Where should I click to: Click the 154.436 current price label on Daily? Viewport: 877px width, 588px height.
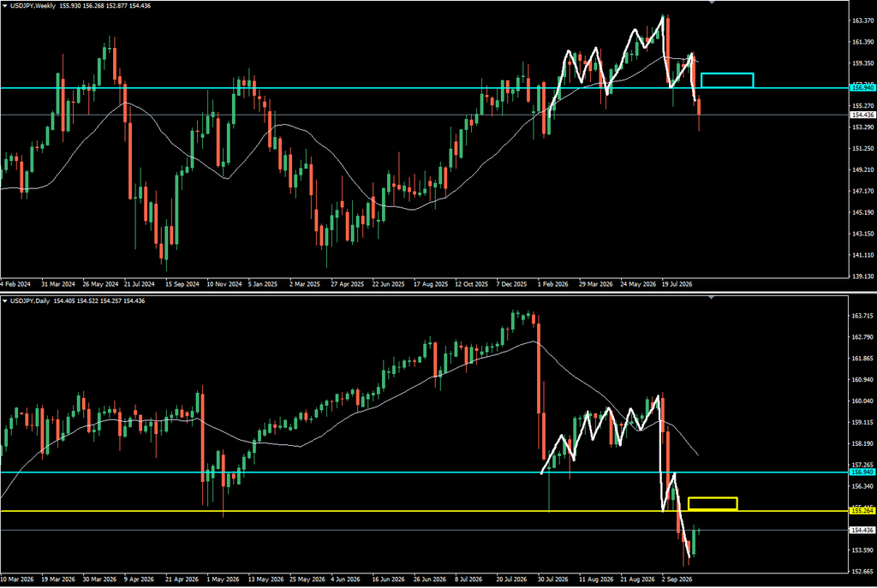[862, 530]
